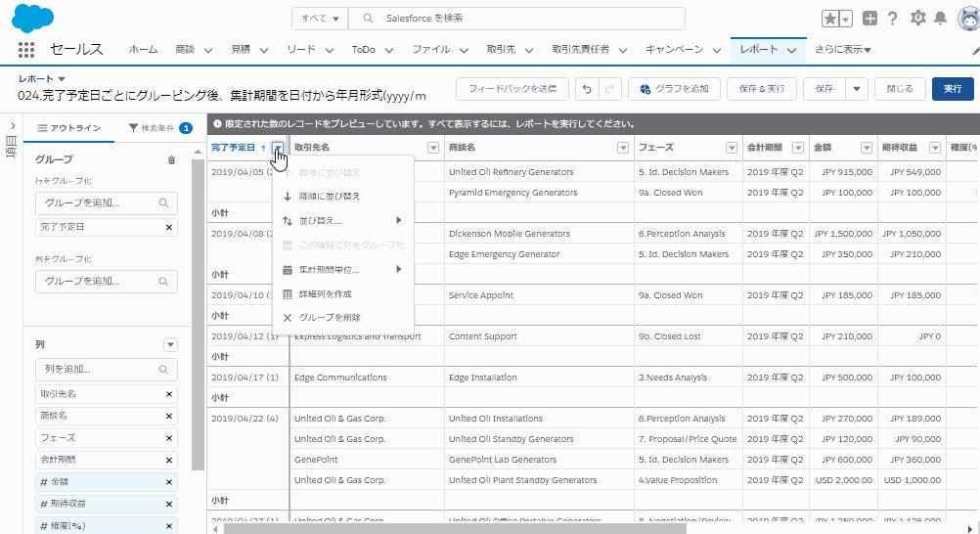The width and height of the screenshot is (980, 534).
Task: Open the dropdown arrow beside 保存
Action: tap(857, 89)
